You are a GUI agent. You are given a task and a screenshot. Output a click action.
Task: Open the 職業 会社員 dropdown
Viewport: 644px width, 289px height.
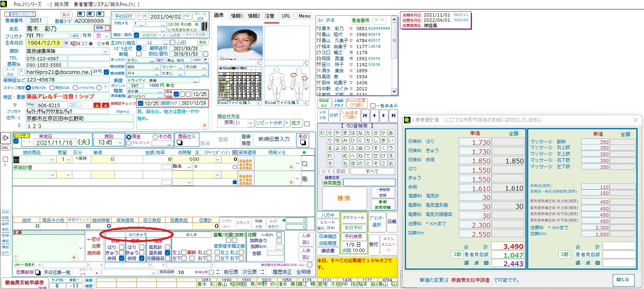160,92
